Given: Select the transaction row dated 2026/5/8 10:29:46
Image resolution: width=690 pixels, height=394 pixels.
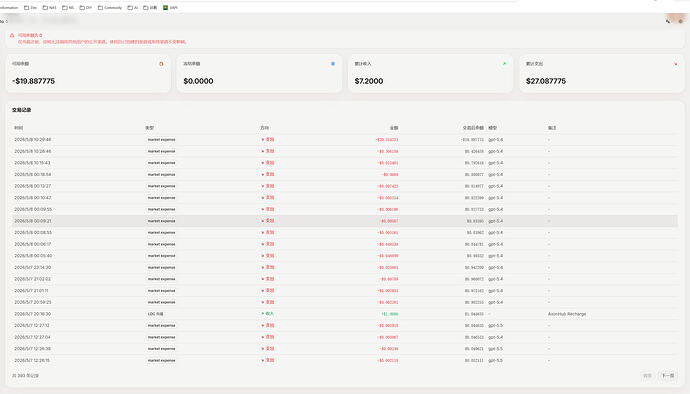Looking at the screenshot, I should [345, 140].
